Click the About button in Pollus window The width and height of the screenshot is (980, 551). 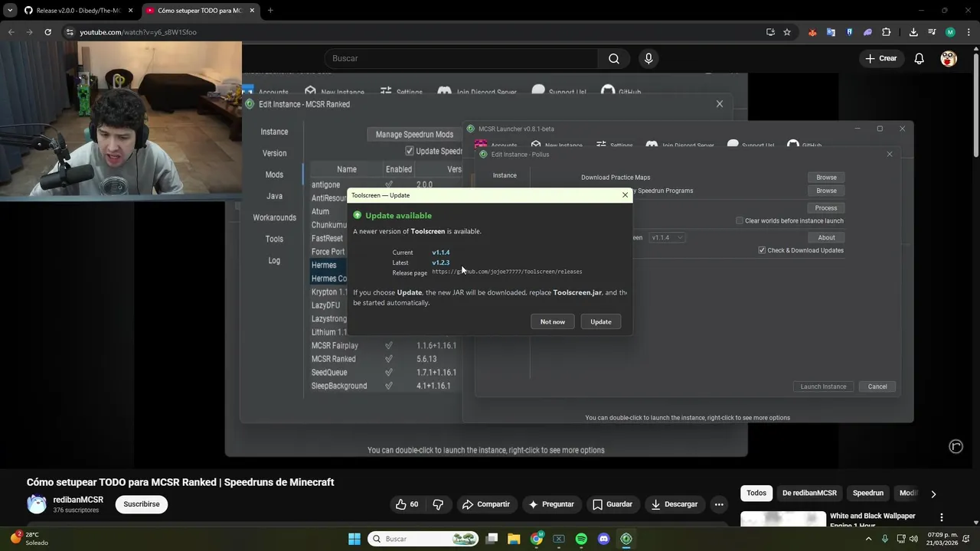click(826, 238)
